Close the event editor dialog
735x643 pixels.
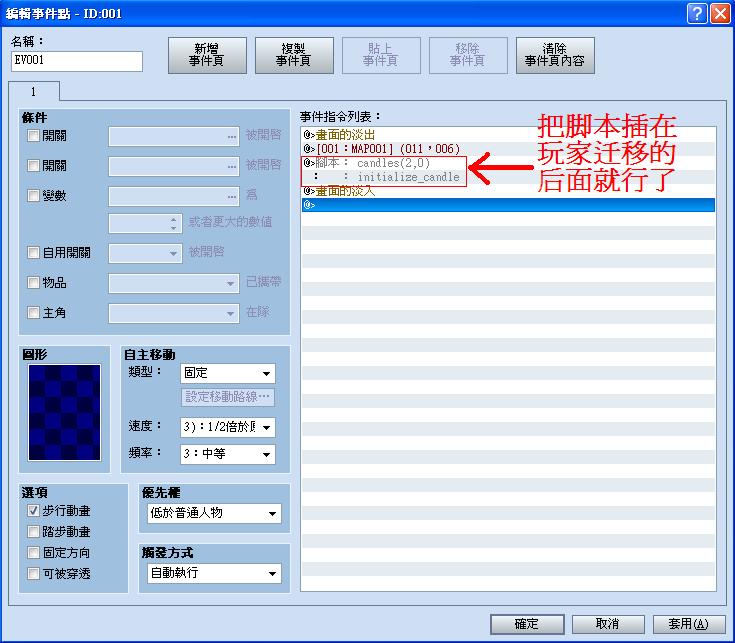tap(720, 14)
